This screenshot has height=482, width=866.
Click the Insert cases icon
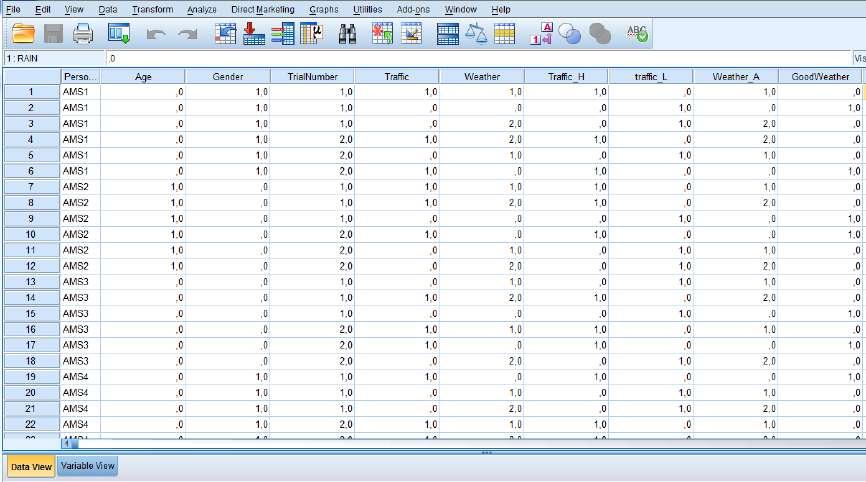click(x=382, y=34)
